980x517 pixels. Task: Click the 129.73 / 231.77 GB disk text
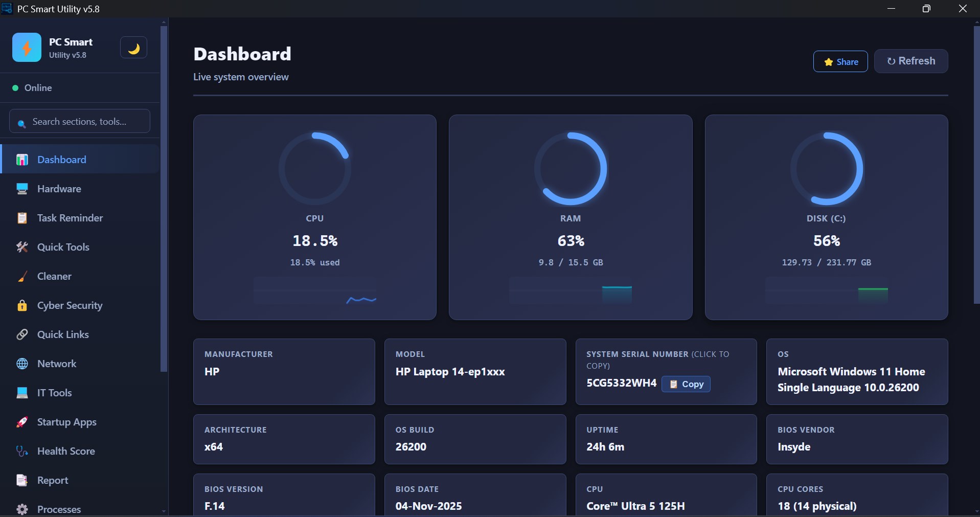[x=827, y=262]
